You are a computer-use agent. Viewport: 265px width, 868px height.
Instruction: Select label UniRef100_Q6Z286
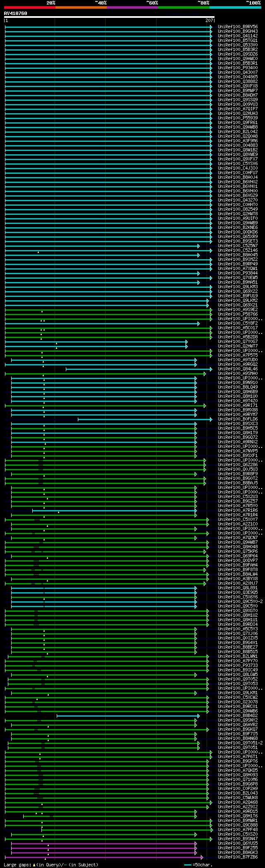pyautogui.click(x=238, y=464)
